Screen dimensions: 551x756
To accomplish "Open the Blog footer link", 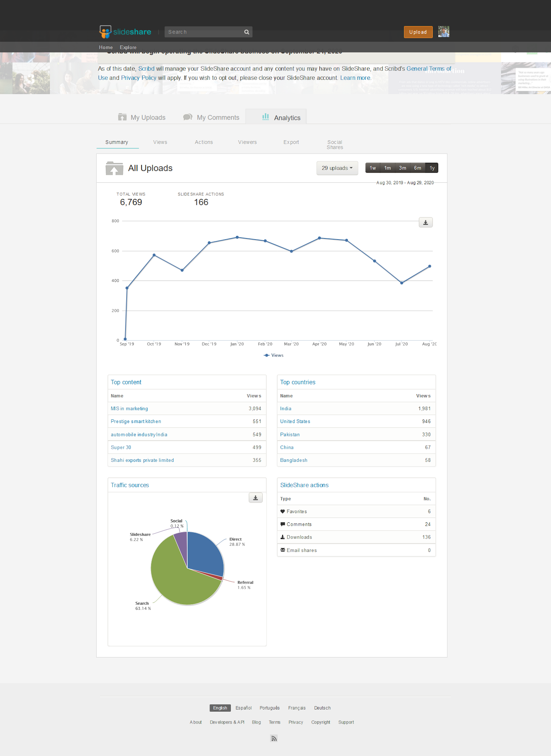I will coord(256,722).
